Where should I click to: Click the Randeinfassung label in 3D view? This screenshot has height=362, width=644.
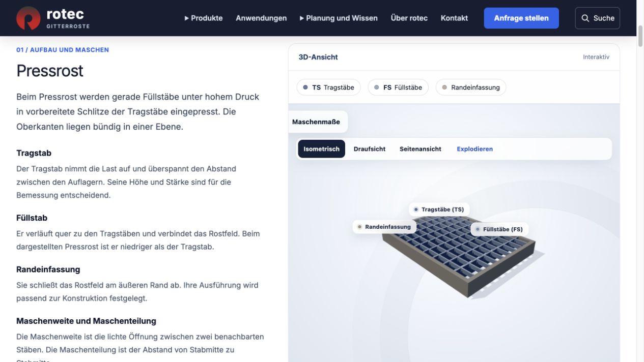[x=384, y=227]
